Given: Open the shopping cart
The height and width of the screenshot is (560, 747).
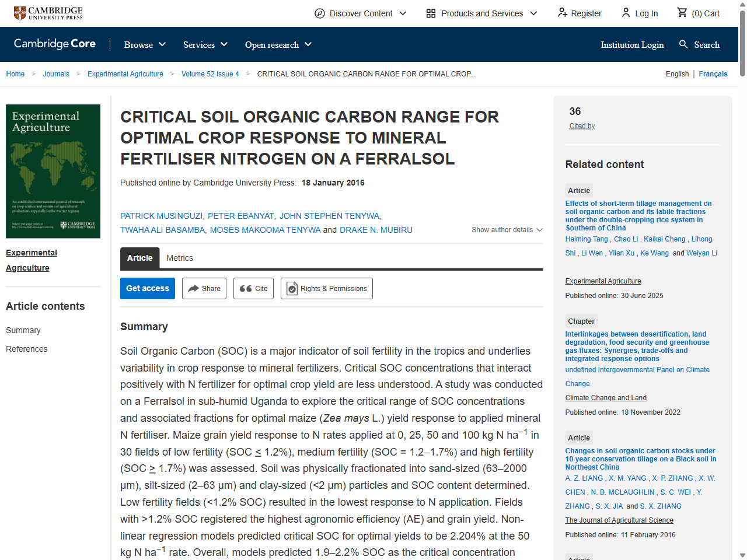Looking at the screenshot, I should pos(682,13).
